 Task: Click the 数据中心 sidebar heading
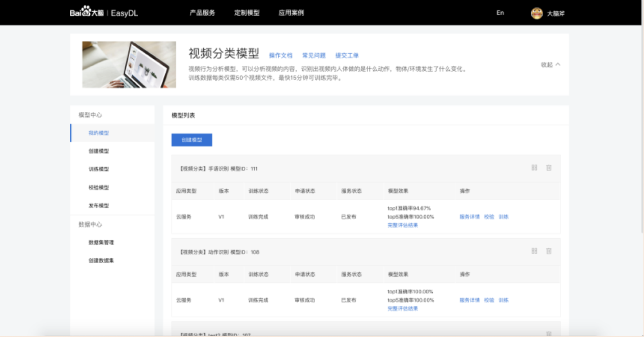pos(90,224)
